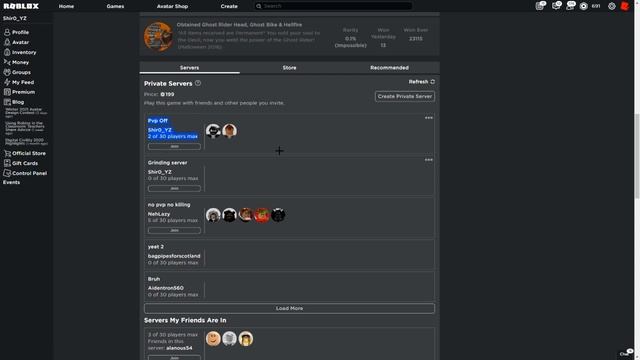Click the 'Servers My Friends Are In' heading
This screenshot has height=360, width=640.
coord(185,320)
